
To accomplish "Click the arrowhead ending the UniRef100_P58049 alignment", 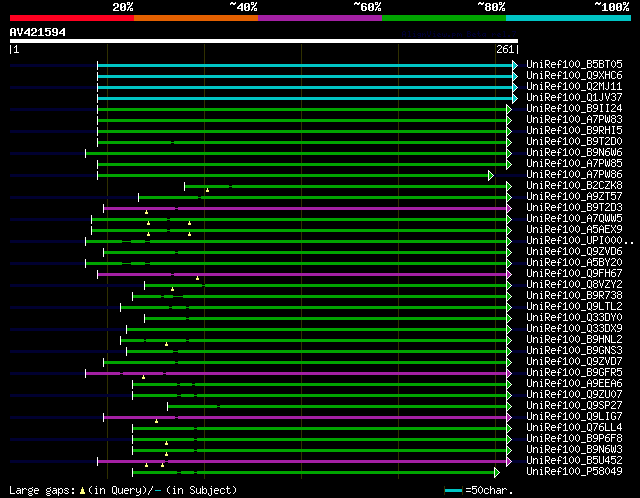I will (496, 472).
